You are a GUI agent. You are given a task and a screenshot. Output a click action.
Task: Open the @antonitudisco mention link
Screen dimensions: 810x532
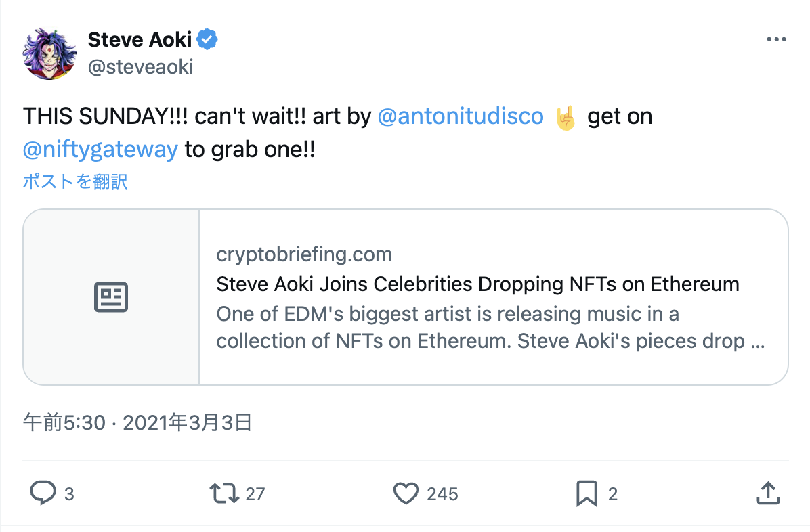460,116
